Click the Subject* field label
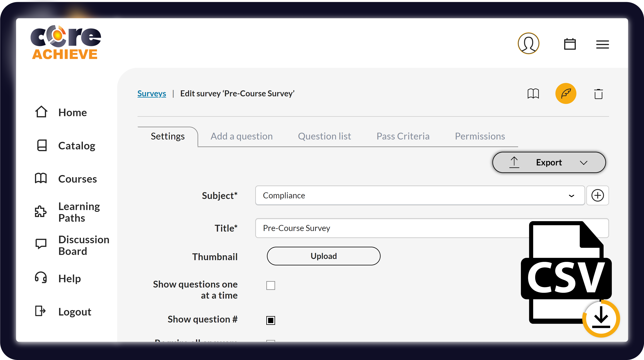 (220, 195)
